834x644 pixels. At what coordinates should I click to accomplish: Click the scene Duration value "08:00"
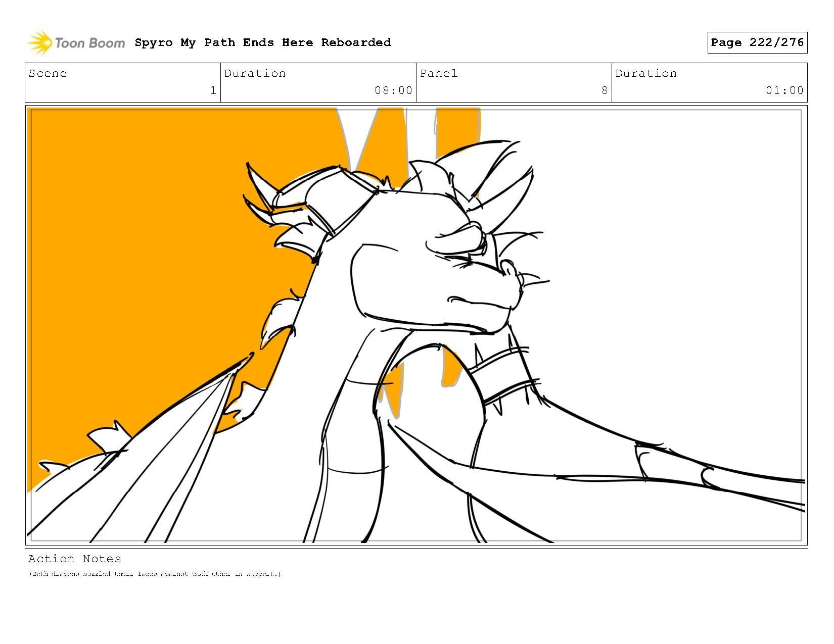(x=393, y=90)
